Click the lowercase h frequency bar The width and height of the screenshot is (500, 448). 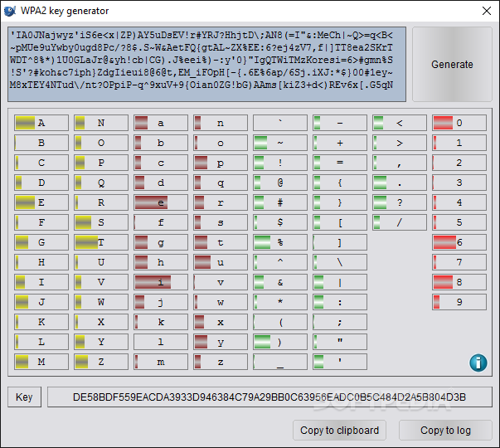(161, 262)
